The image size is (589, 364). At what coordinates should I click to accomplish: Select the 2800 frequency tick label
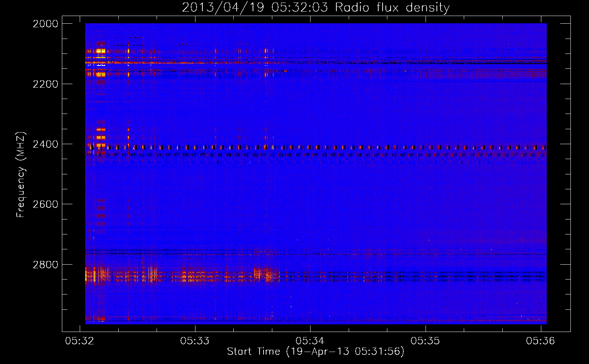coord(46,265)
